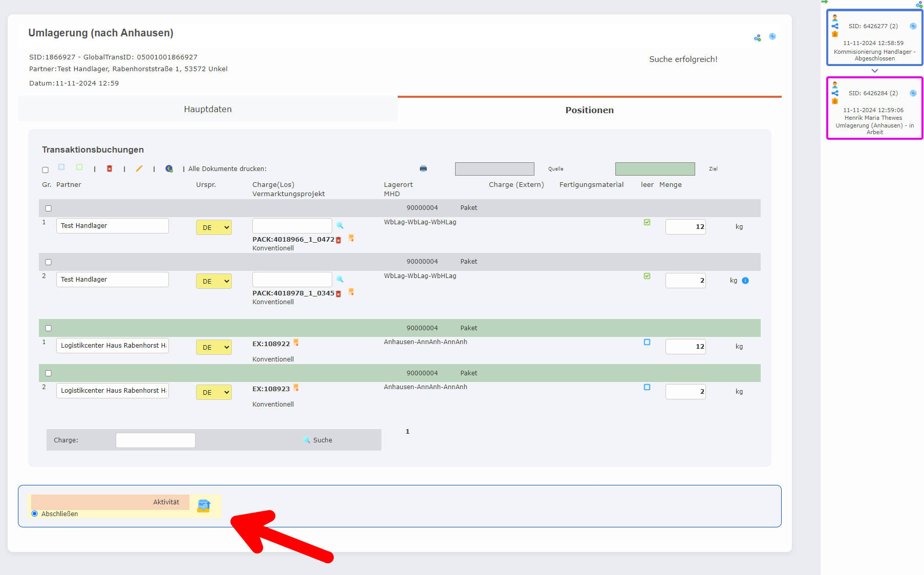Open the DE dropdown for EX:108923 row

214,392
